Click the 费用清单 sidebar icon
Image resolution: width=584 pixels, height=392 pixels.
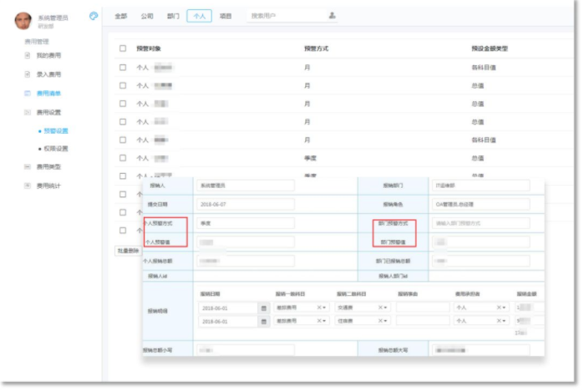(x=28, y=93)
